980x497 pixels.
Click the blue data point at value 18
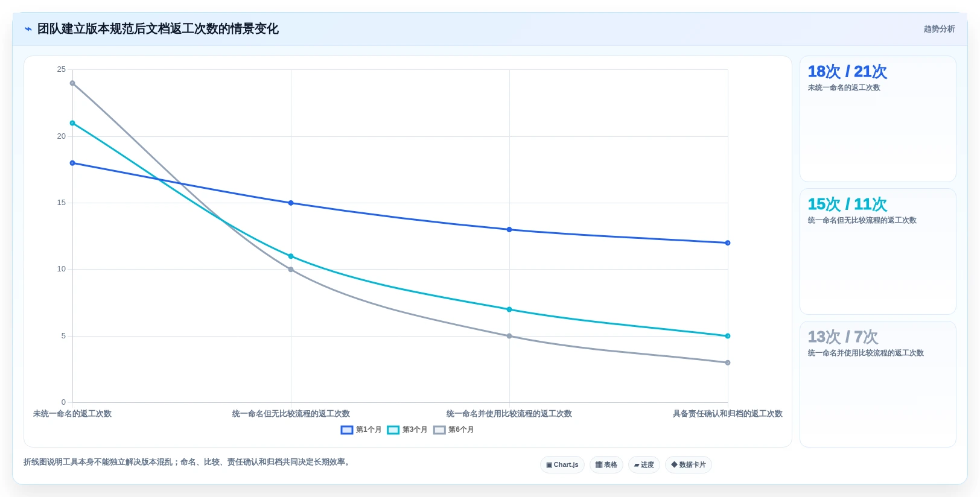click(72, 163)
